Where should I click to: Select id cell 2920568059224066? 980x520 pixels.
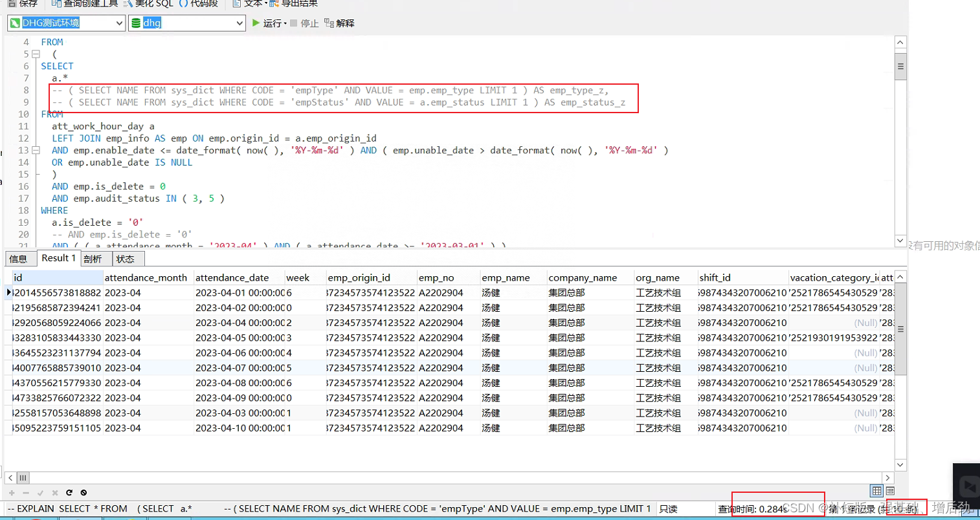click(58, 323)
